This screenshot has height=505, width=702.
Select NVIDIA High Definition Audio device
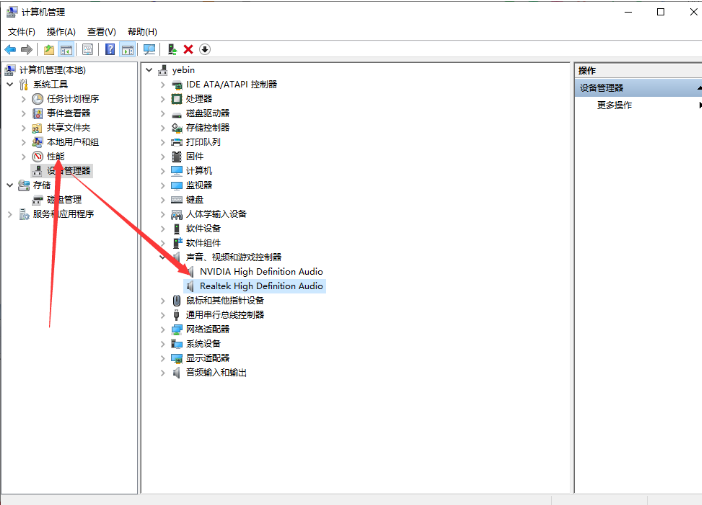coord(261,271)
